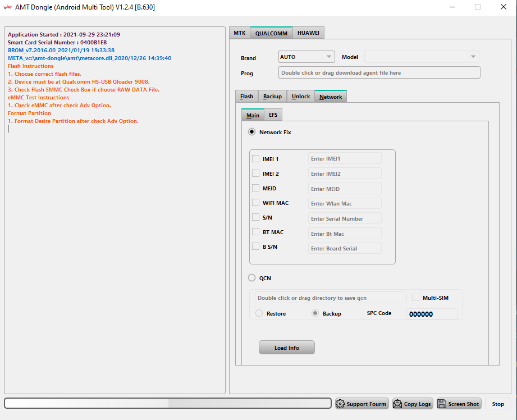Select the Main sub-tab
The image size is (517, 420).
coord(253,115)
